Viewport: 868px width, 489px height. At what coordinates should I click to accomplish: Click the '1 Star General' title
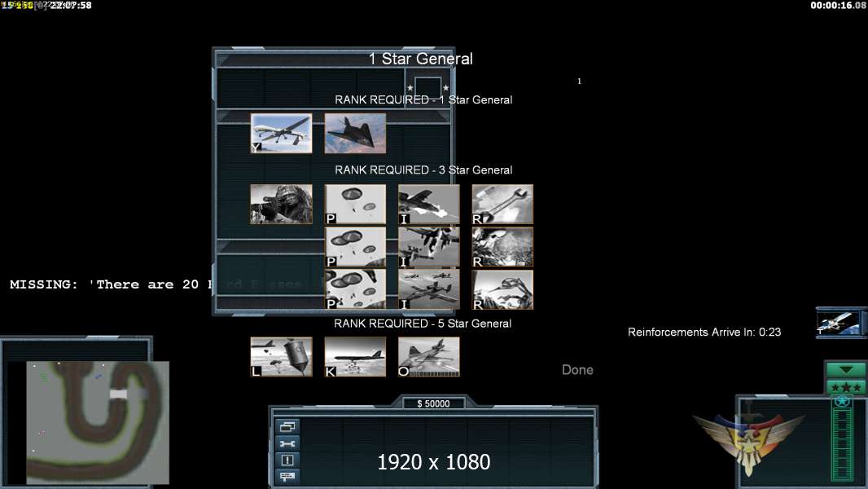click(x=421, y=59)
